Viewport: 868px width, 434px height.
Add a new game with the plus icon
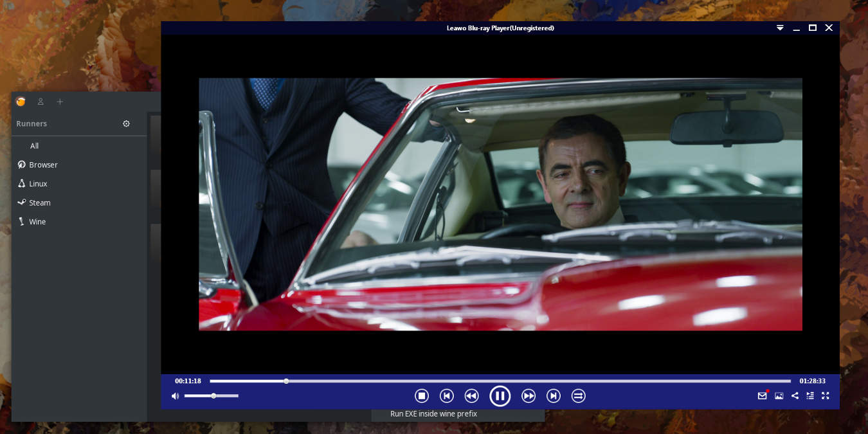pos(60,102)
